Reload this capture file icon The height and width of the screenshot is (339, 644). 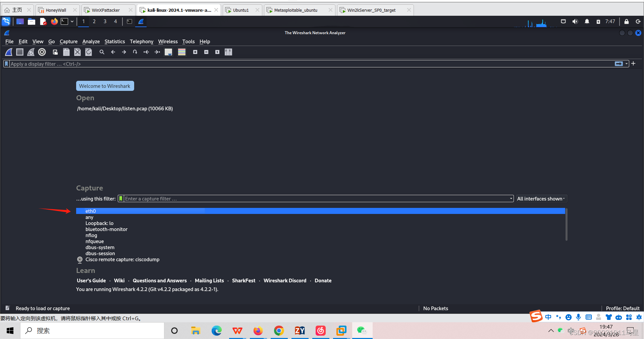[89, 52]
